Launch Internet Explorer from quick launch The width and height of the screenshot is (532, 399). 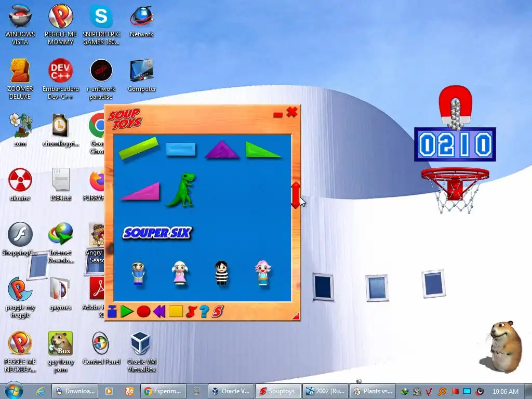pos(41,391)
